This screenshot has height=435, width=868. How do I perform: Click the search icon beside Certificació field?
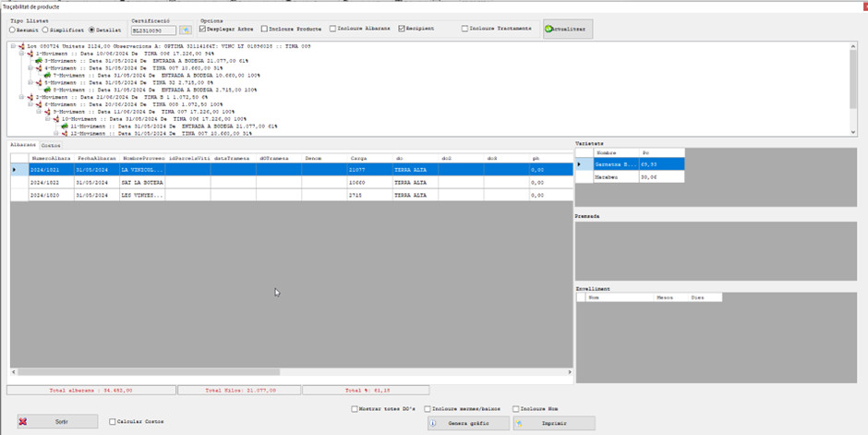pos(186,30)
